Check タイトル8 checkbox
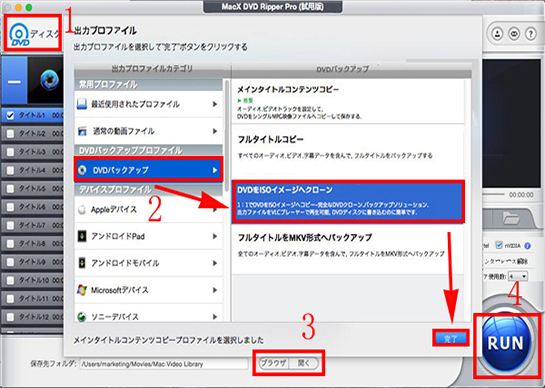Image resolution: width=545 pixels, height=388 pixels. (x=10, y=244)
